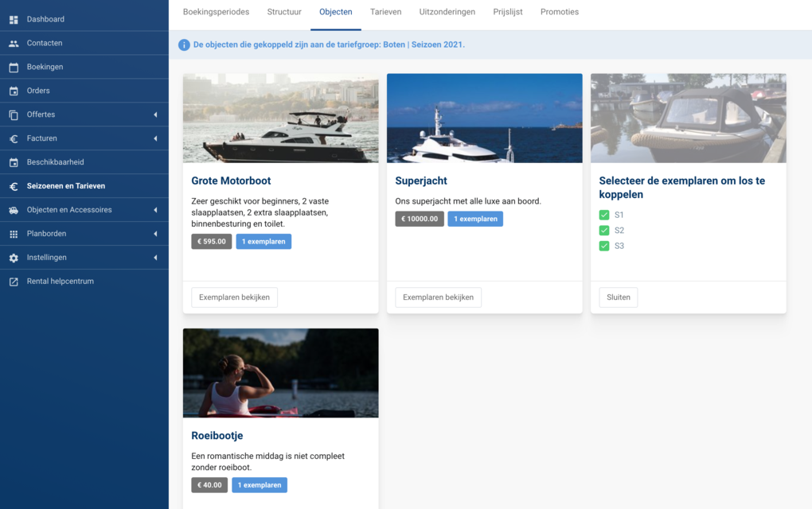
Task: Click the Boekingen calendar icon
Action: (x=14, y=67)
